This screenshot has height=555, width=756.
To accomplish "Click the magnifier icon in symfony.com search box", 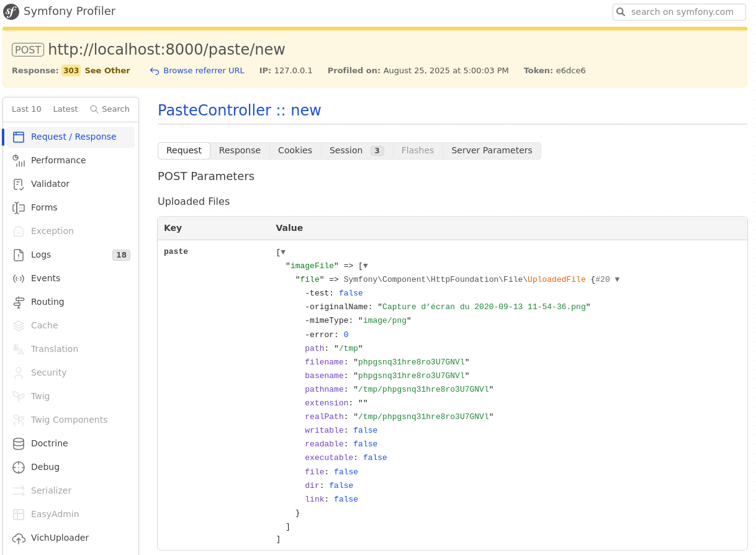I will 621,12.
